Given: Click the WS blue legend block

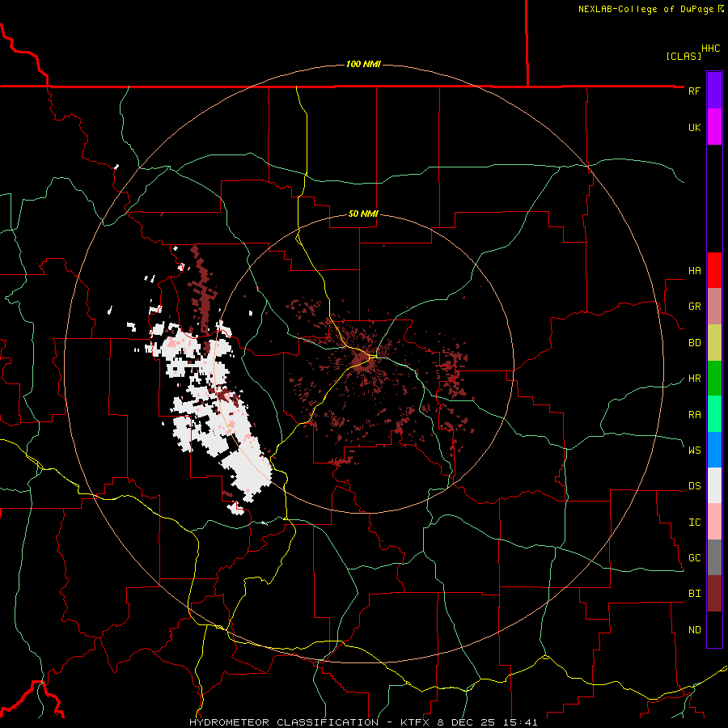Looking at the screenshot, I should (x=714, y=450).
